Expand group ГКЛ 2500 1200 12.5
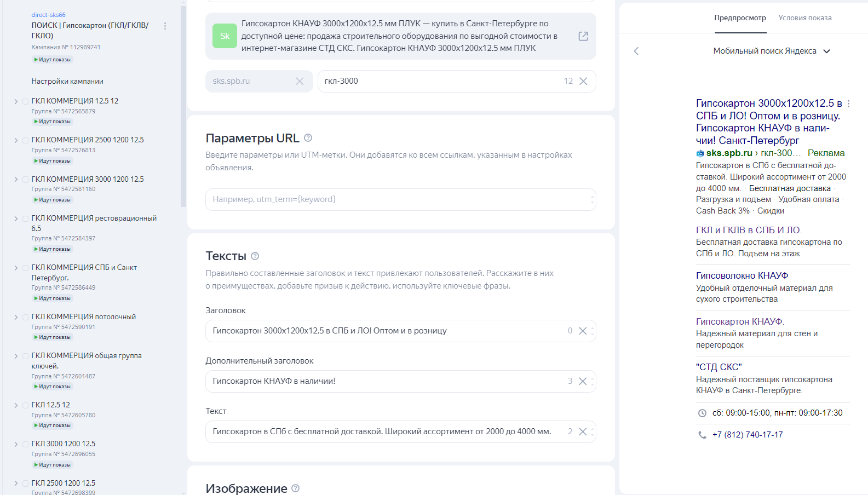Viewport: 868px width, 495px height. coord(16,484)
